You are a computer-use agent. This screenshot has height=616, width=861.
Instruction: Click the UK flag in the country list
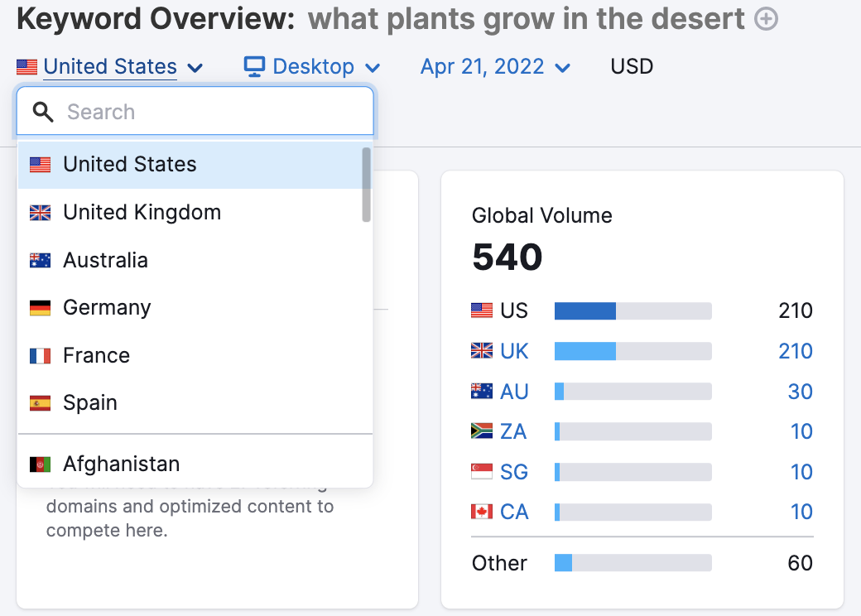(40, 212)
